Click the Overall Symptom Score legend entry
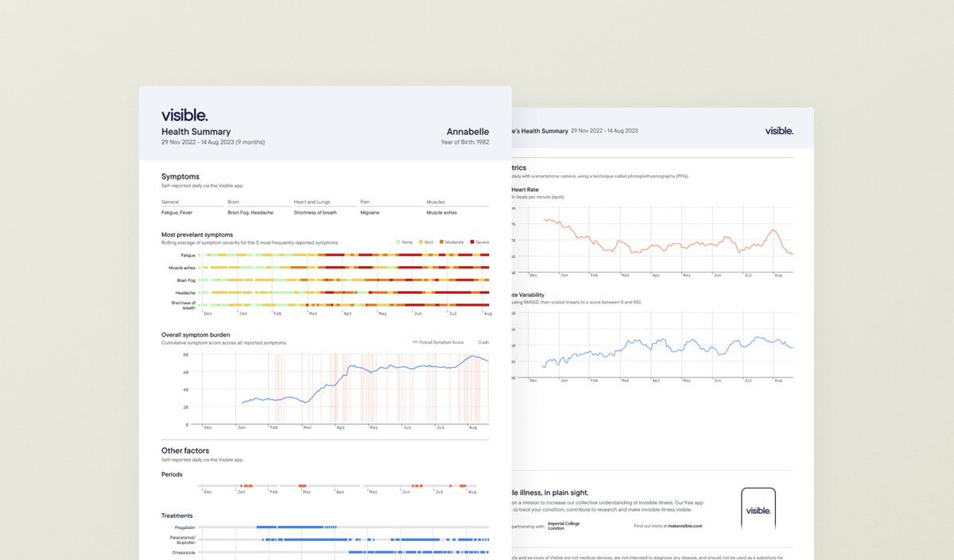 pos(438,342)
